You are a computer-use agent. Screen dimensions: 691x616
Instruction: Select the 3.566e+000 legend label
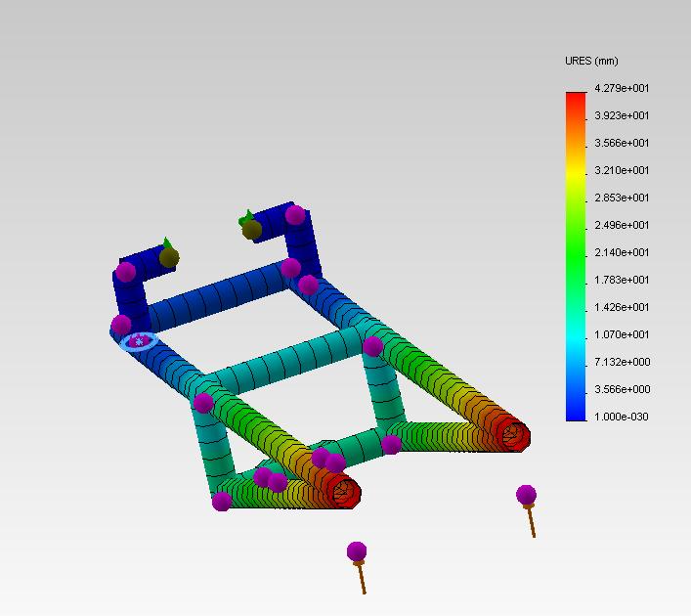[x=622, y=389]
